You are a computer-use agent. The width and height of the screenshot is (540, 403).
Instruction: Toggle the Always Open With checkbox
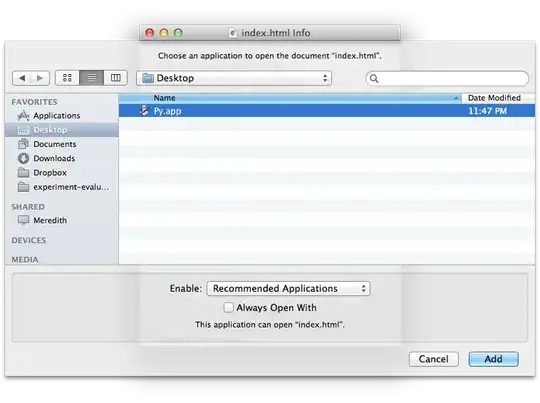coord(228,307)
